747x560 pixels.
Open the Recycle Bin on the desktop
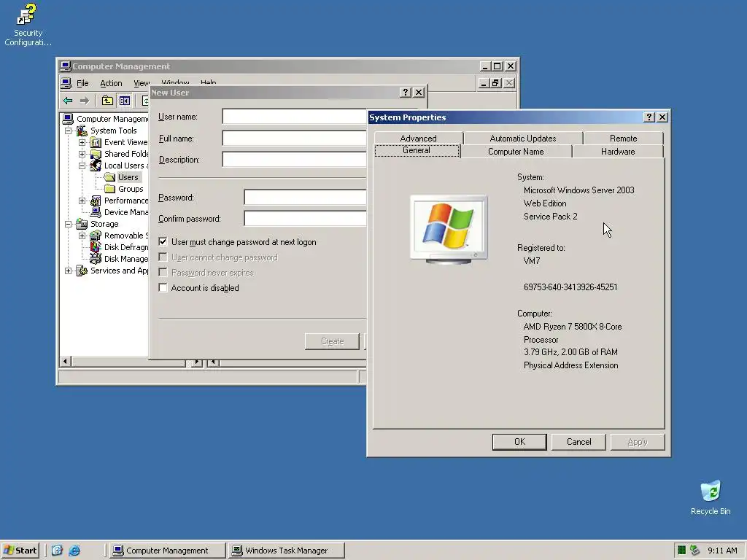tap(711, 497)
